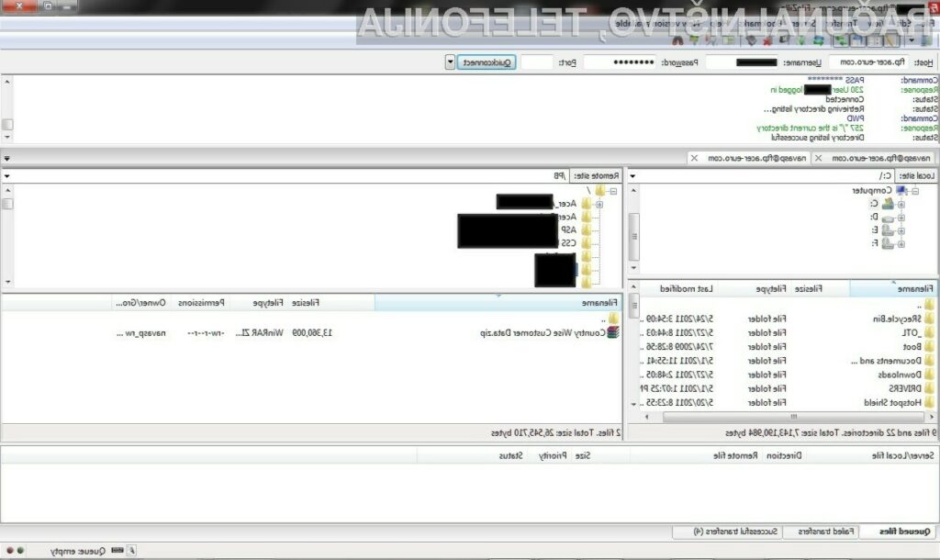
Task: Sort remote list by Filetype column
Action: [x=267, y=303]
